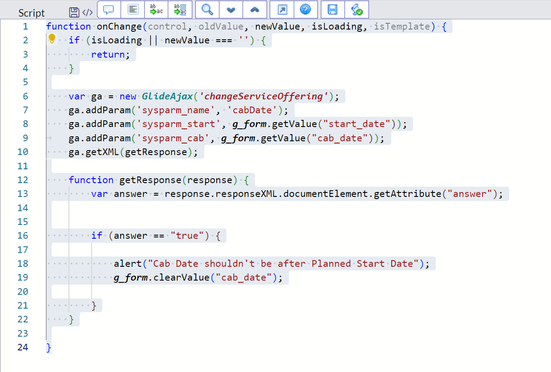Viewport: 551px width, 372px height.
Task: Click the "true" string on line 16
Action: click(187, 236)
